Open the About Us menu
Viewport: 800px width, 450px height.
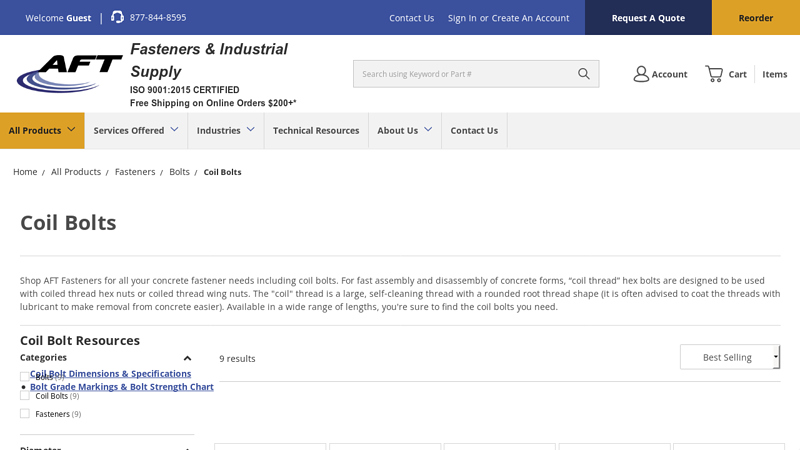tap(404, 130)
